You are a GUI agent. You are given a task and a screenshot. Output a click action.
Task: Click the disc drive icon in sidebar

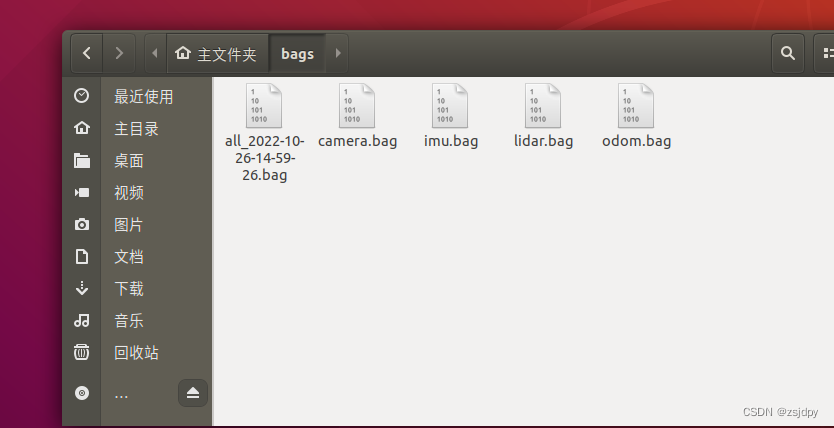pos(81,393)
